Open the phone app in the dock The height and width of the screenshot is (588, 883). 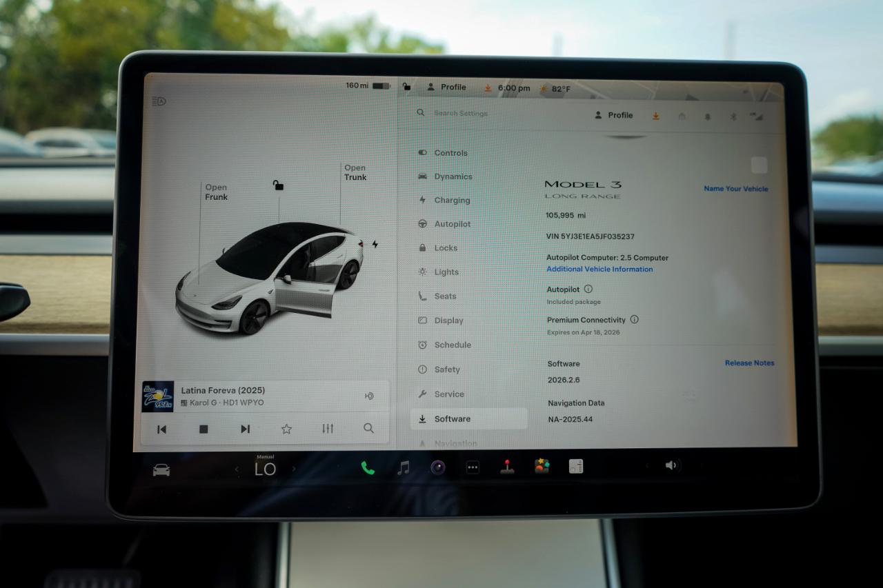coord(368,467)
